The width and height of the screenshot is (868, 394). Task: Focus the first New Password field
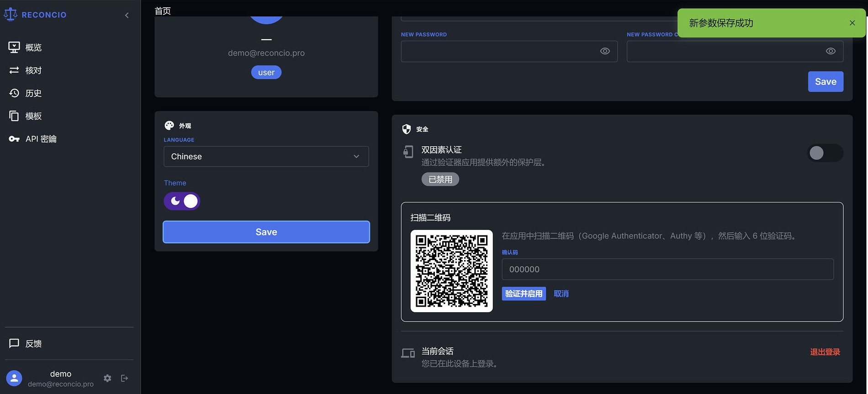pyautogui.click(x=509, y=51)
